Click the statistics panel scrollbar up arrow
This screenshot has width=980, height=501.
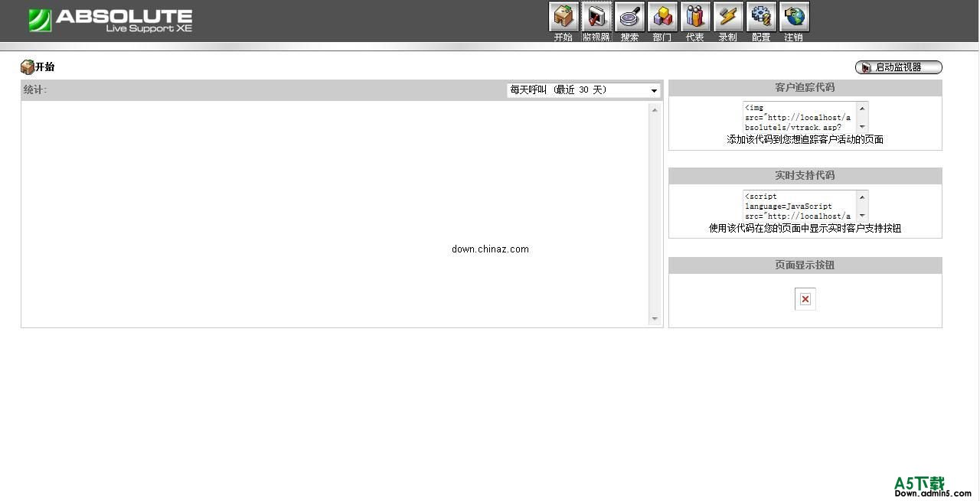tap(655, 110)
